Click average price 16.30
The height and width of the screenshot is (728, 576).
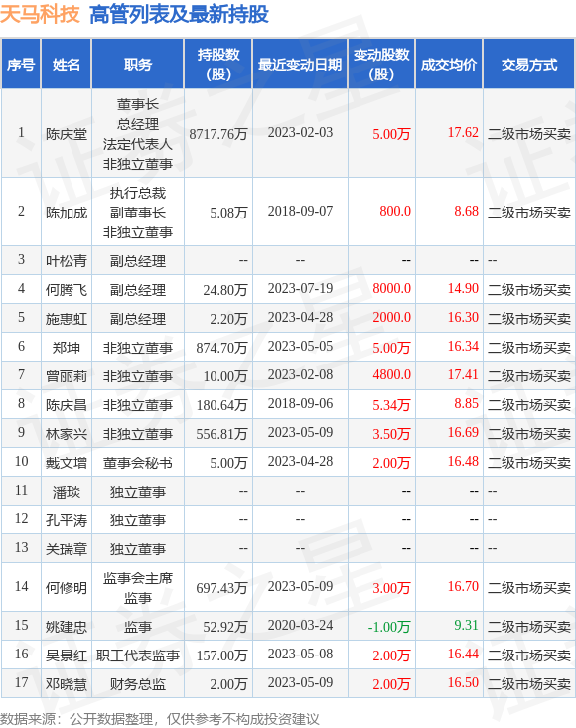click(x=463, y=317)
